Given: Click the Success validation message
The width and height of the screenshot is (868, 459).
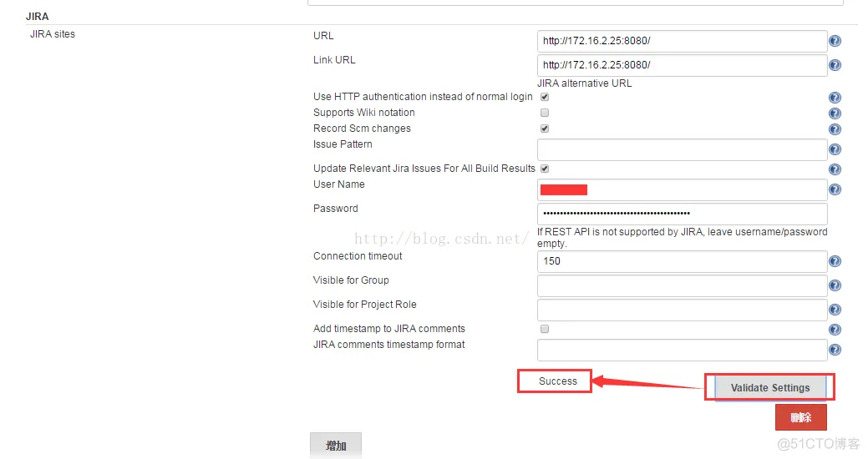Looking at the screenshot, I should 558,381.
